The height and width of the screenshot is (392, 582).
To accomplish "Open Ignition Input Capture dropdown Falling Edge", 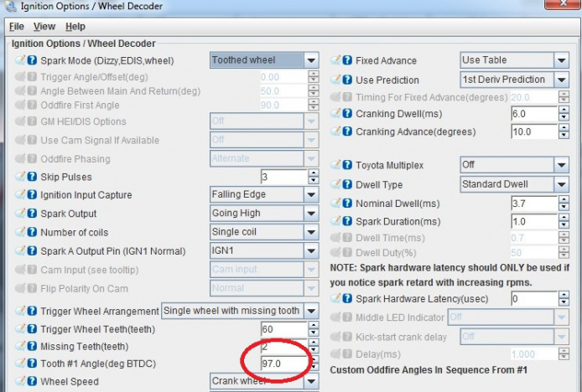I will [264, 194].
